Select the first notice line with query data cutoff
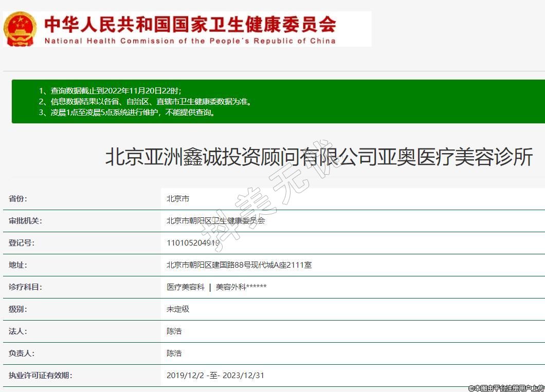 [110, 91]
